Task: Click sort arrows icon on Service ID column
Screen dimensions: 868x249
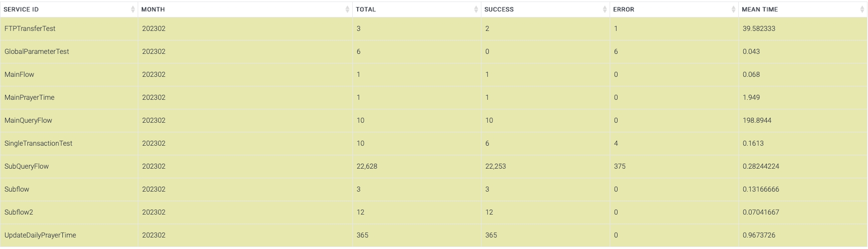Action: tap(133, 9)
